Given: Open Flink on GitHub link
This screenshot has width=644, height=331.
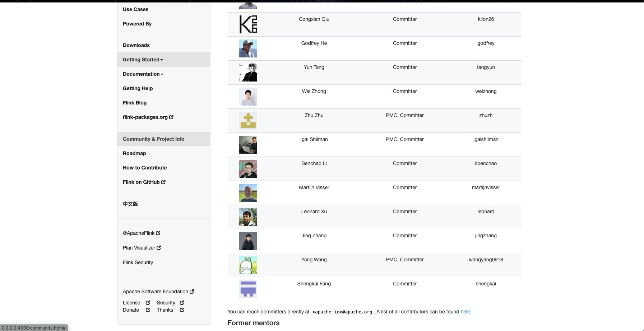Looking at the screenshot, I should pyautogui.click(x=141, y=182).
